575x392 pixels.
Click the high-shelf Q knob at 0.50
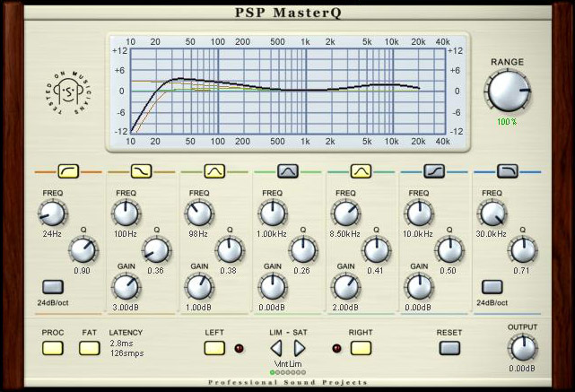pyautogui.click(x=450, y=250)
